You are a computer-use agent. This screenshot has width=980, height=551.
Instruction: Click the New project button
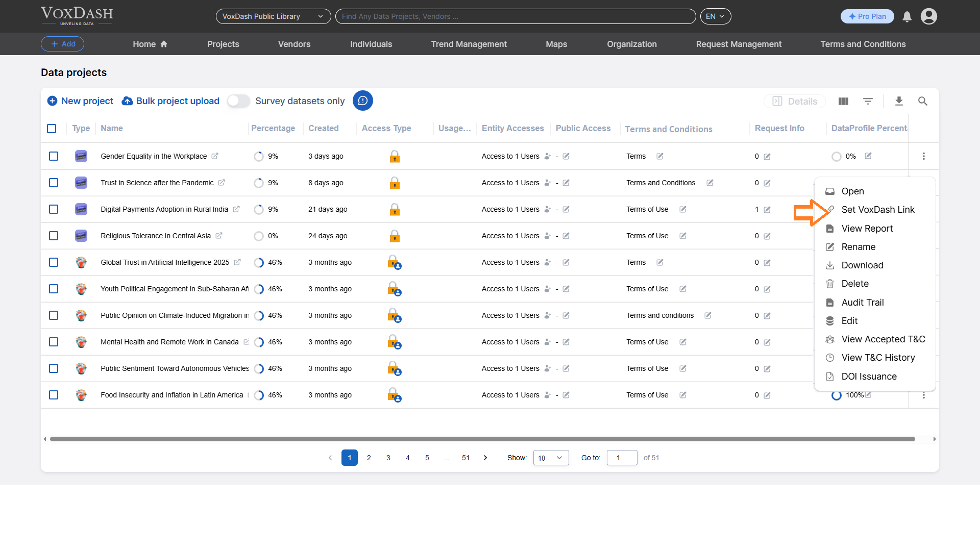click(x=80, y=101)
